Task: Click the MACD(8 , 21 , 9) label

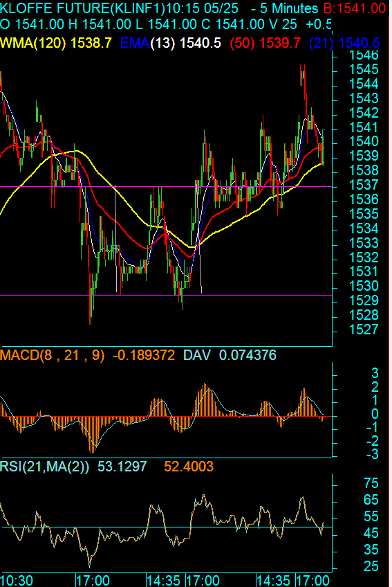Action: tap(53, 354)
